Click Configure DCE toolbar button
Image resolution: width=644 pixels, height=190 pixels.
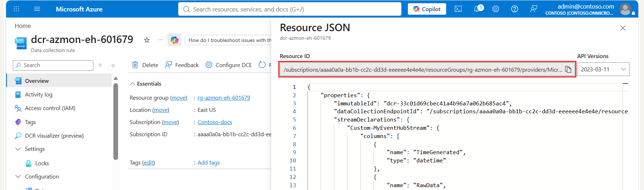229,65
